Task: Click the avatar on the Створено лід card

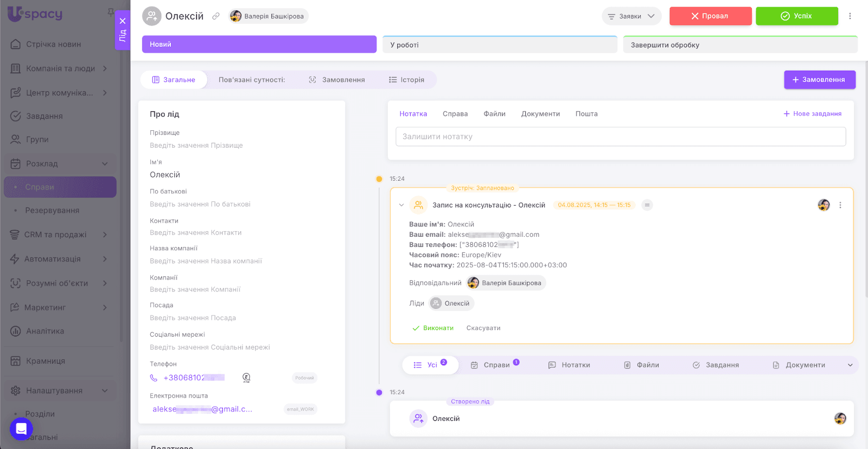Action: pyautogui.click(x=840, y=419)
